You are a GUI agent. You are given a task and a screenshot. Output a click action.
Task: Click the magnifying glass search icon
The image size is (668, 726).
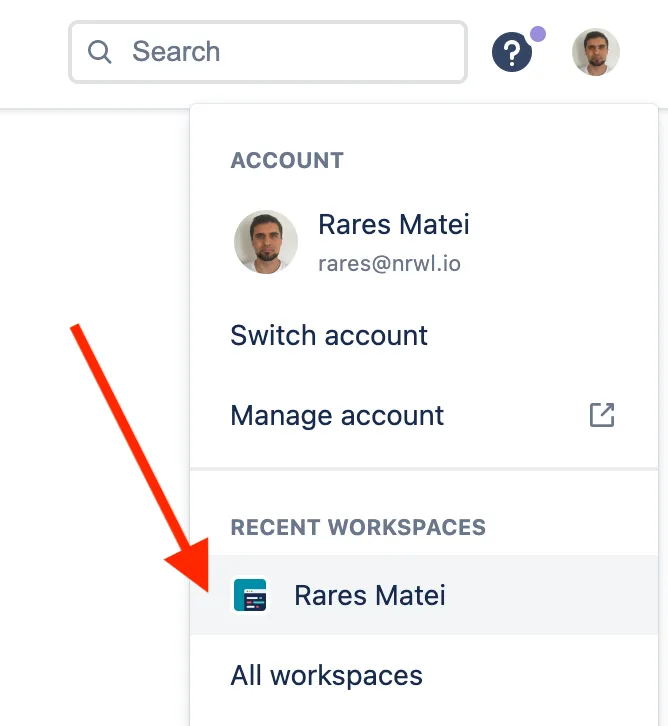pyautogui.click(x=100, y=52)
